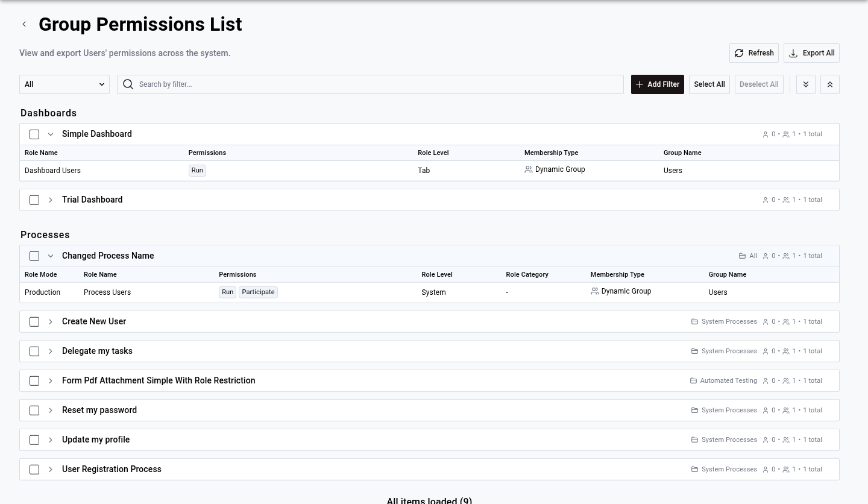Click the Refresh icon button
The height and width of the screenshot is (504, 868).
pos(739,53)
